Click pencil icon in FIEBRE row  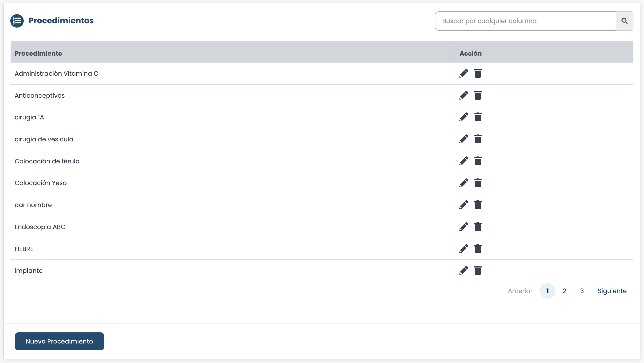[464, 249]
